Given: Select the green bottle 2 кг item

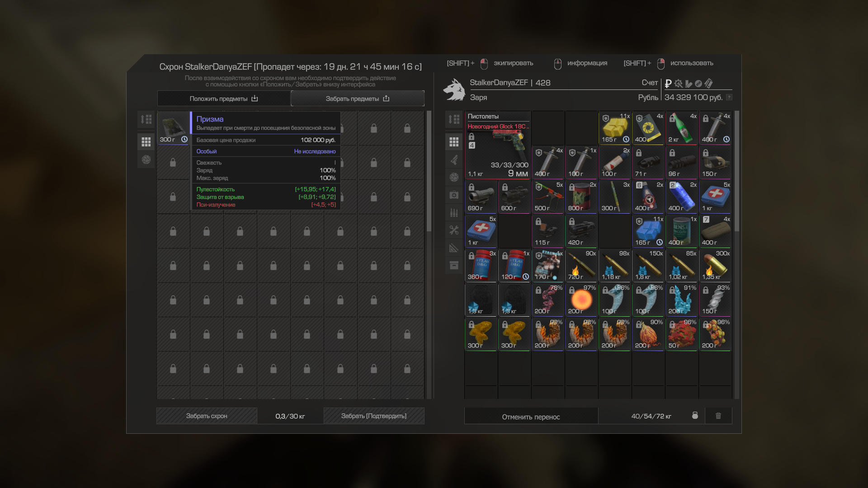Looking at the screenshot, I should coord(682,128).
